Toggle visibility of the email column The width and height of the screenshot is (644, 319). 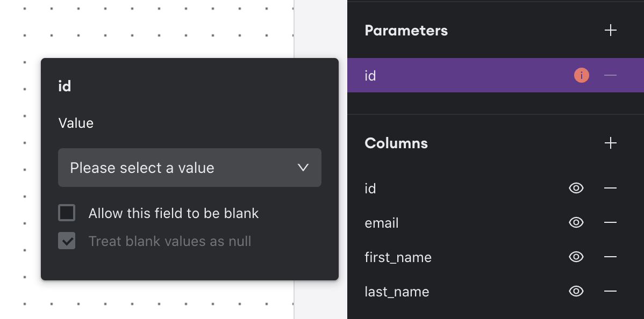pos(576,222)
